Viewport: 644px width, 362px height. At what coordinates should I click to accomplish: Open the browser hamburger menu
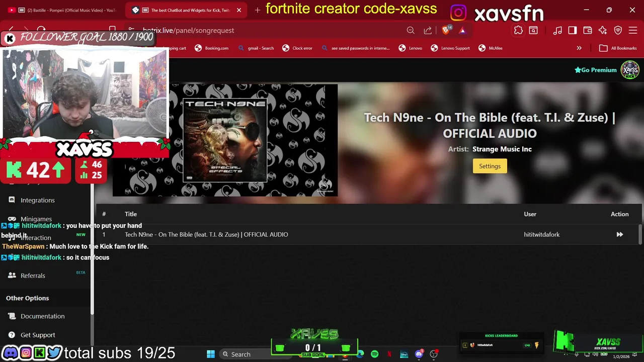(x=633, y=30)
